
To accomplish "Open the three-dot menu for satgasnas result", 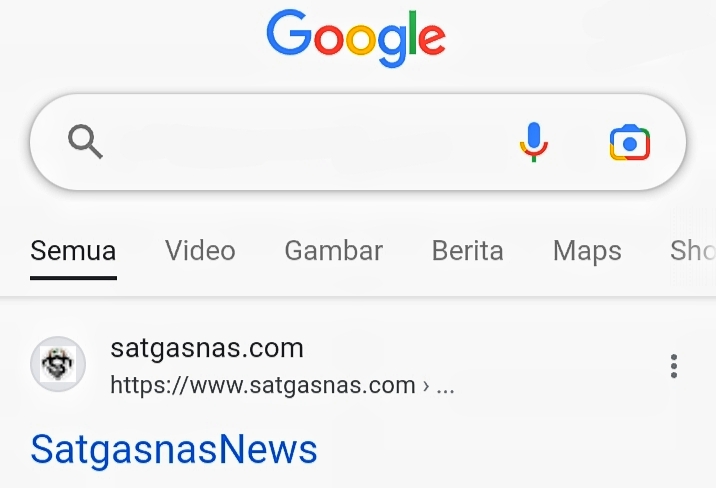I will (x=674, y=366).
